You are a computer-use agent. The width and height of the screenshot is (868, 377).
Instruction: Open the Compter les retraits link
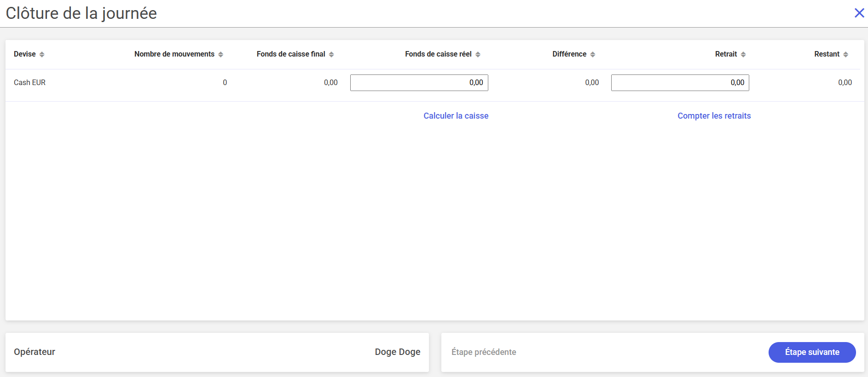714,116
